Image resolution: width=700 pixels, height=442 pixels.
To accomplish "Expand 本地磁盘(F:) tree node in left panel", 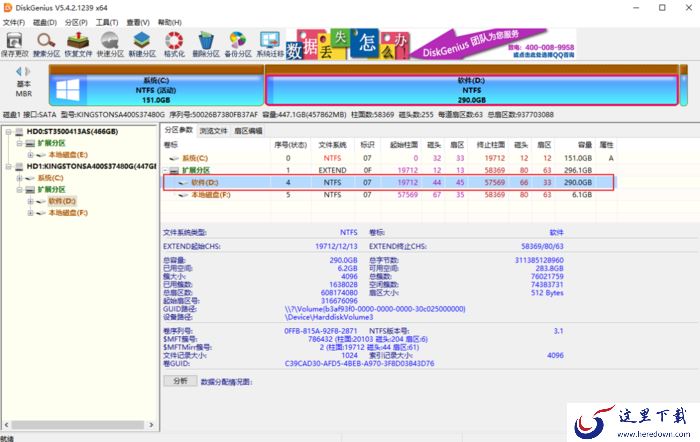I will [x=30, y=213].
